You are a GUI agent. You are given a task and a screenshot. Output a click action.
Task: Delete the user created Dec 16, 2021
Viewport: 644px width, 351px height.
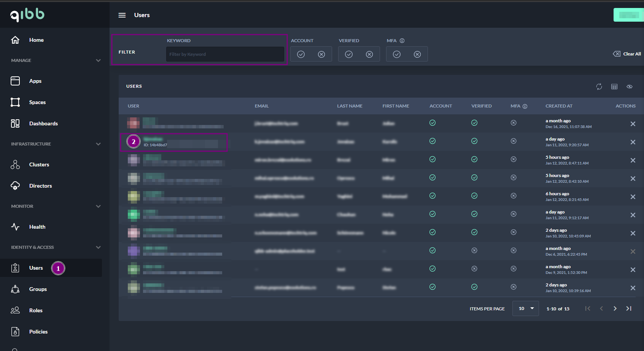click(x=633, y=124)
